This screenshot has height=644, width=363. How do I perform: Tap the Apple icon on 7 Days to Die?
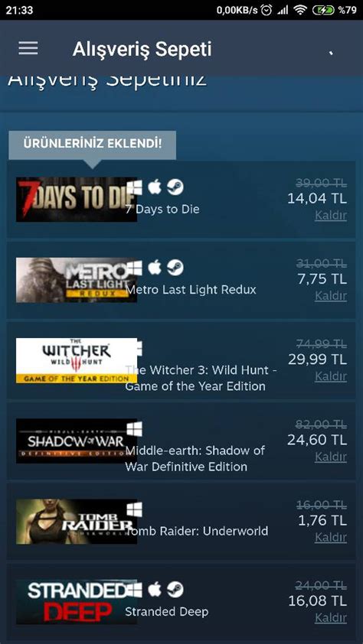(x=155, y=187)
